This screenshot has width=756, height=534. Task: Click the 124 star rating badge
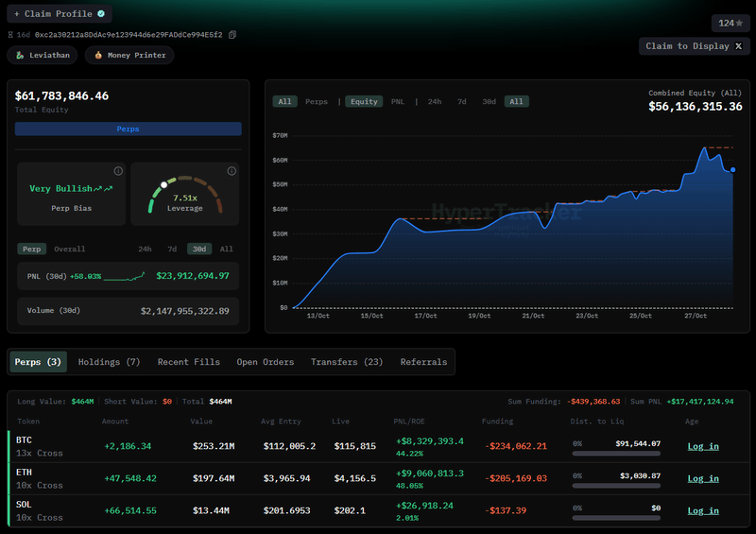[730, 23]
